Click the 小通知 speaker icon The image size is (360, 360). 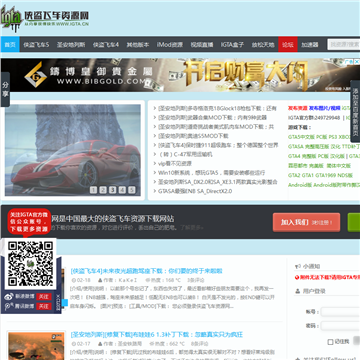[298, 266]
